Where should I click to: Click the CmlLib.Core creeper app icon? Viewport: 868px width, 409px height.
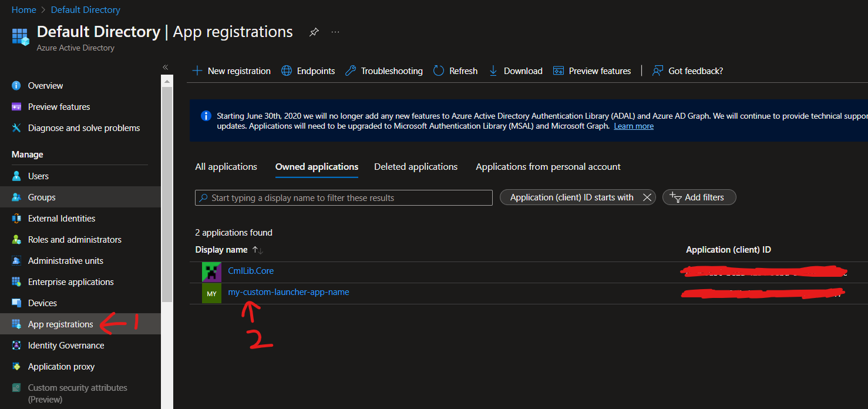click(211, 271)
